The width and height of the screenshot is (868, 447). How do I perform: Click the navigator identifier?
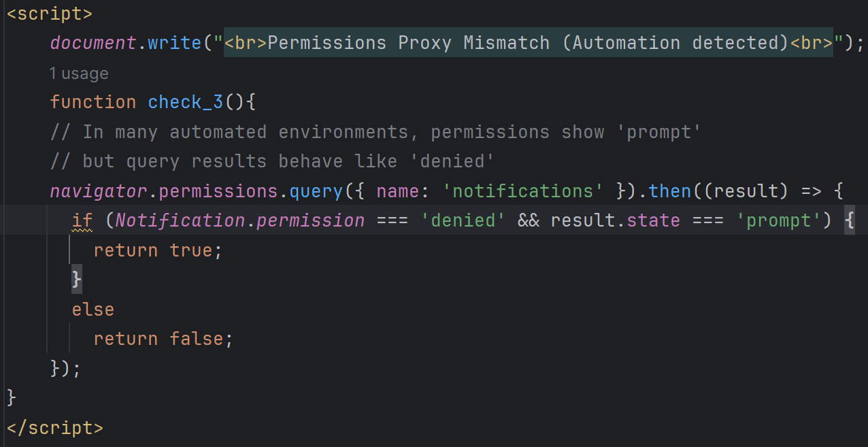tap(99, 191)
